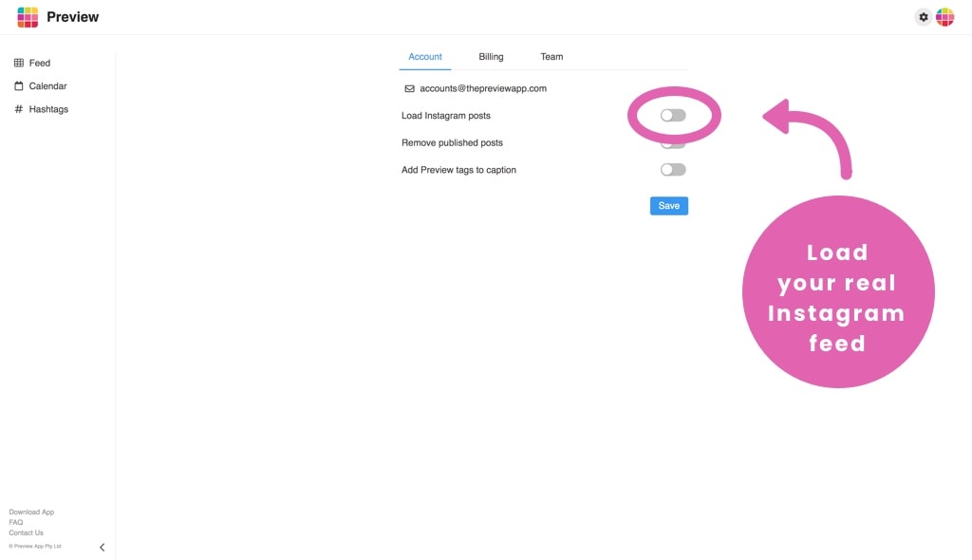Switch to the Team tab
The height and width of the screenshot is (560, 972).
[551, 56]
